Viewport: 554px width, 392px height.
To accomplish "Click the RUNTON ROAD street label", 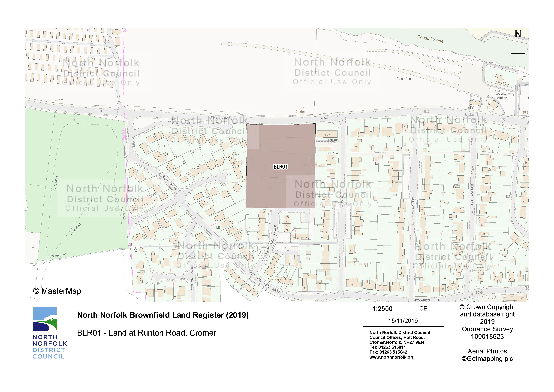I will pyautogui.click(x=222, y=118).
